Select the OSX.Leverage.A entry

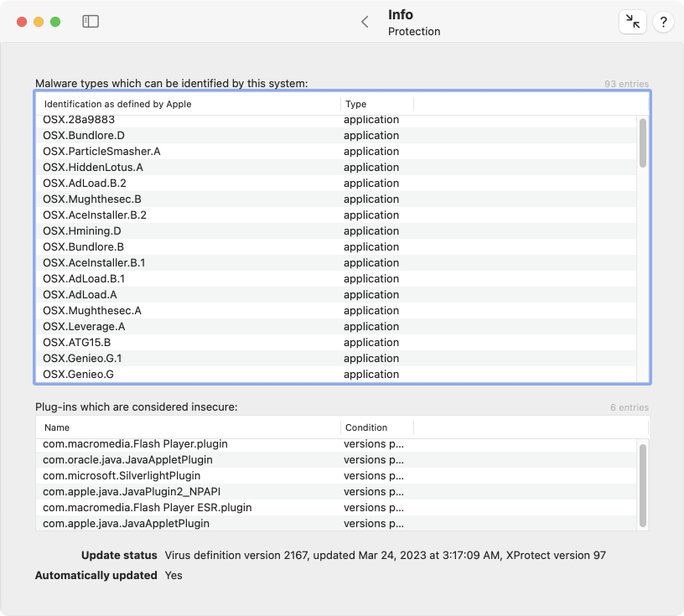336,327
